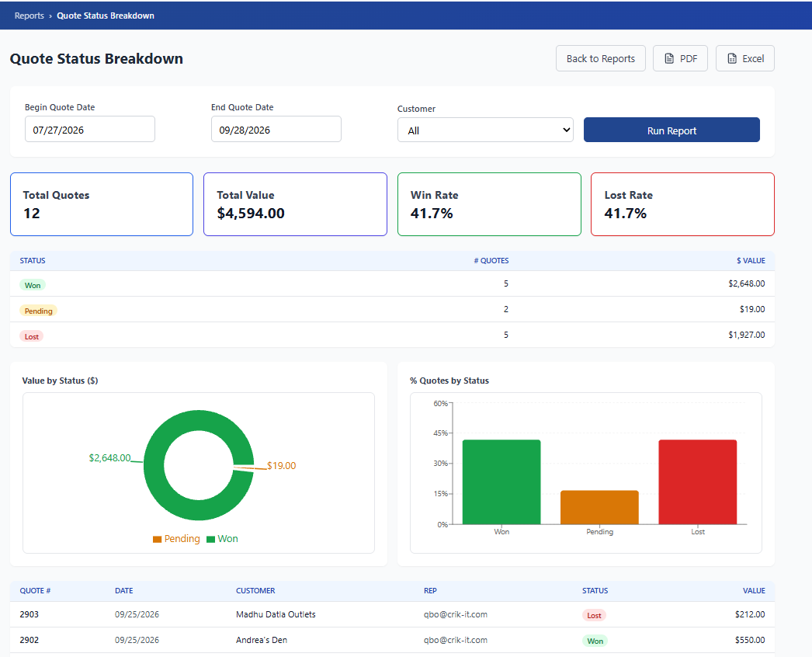Screen dimensions: 812x657
Task: Click the red Lost bar in chart
Action: point(698,481)
